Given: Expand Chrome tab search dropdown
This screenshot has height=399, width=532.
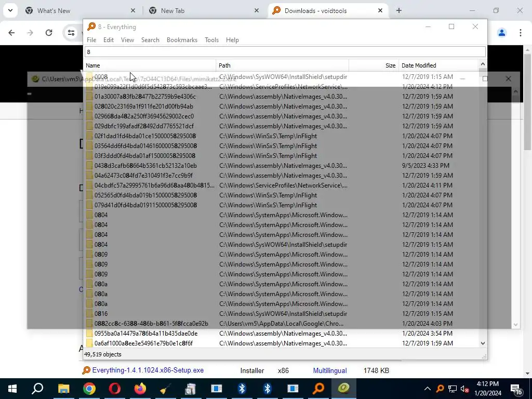Looking at the screenshot, I should (x=10, y=10).
